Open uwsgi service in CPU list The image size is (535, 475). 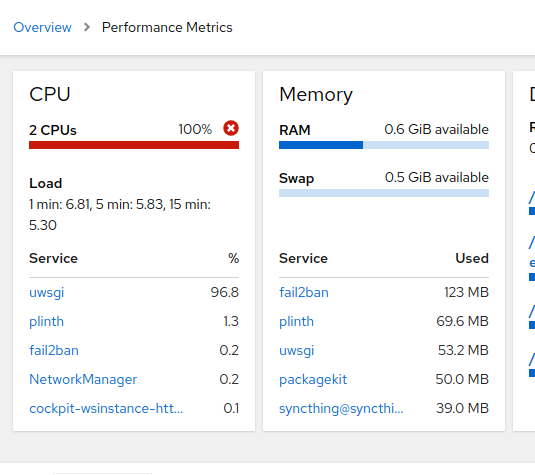pos(47,292)
